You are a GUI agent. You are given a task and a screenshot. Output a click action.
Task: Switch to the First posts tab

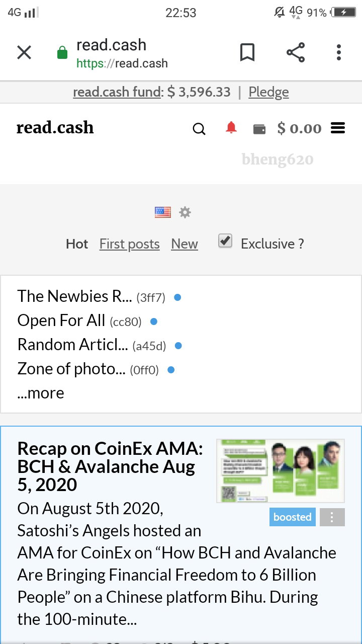129,244
